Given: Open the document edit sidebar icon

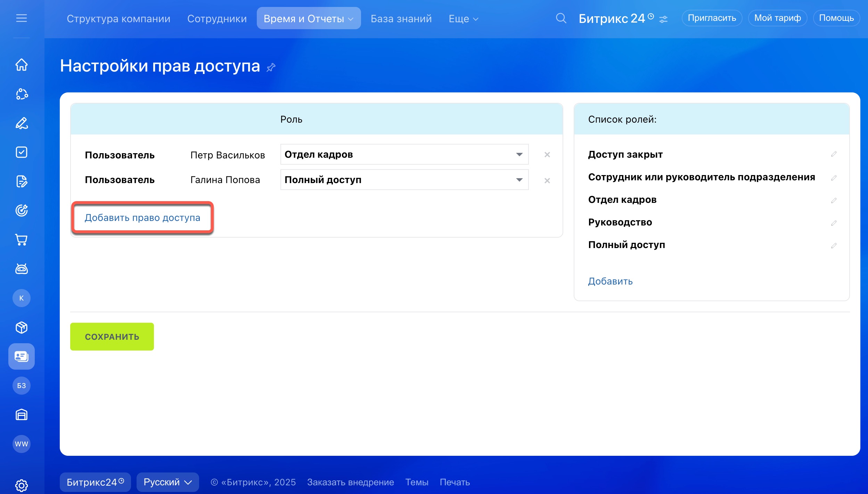Looking at the screenshot, I should [22, 181].
